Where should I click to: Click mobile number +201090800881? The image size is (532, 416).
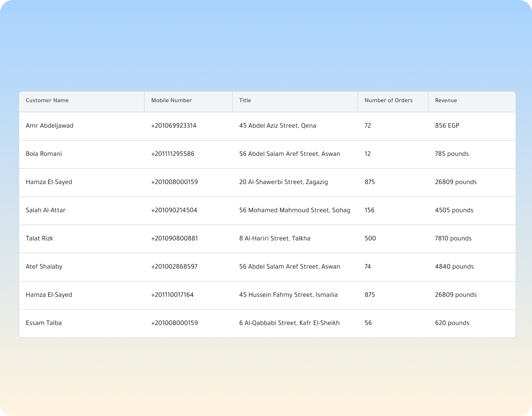click(174, 239)
